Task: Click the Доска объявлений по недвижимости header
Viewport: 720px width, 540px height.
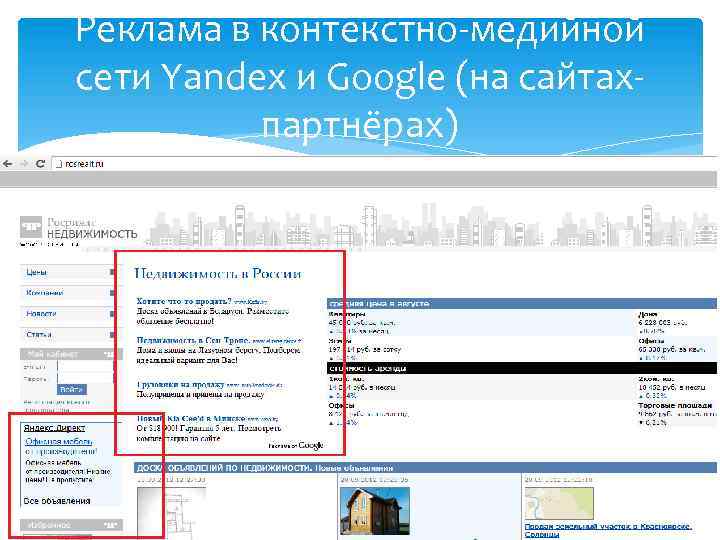Action: pyautogui.click(x=425, y=468)
